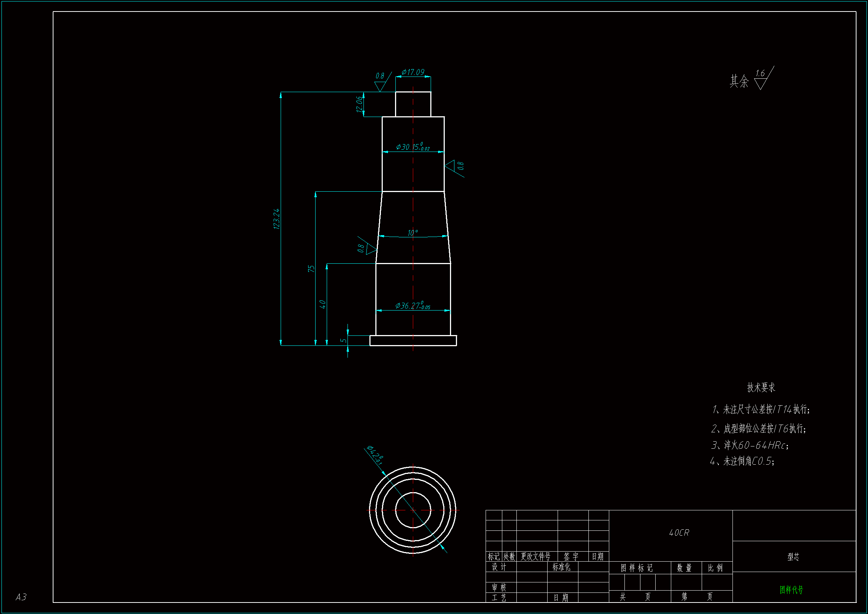Select the innermost circle of the bottom view

point(426,497)
